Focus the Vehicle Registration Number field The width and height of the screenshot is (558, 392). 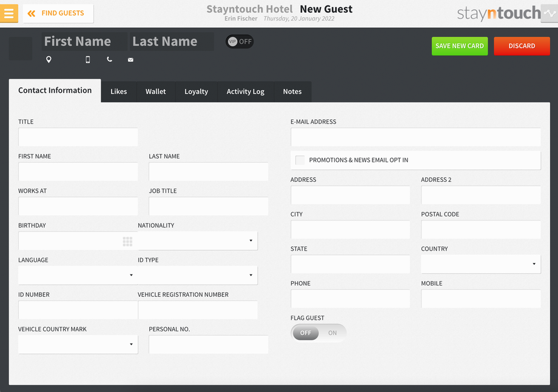198,310
